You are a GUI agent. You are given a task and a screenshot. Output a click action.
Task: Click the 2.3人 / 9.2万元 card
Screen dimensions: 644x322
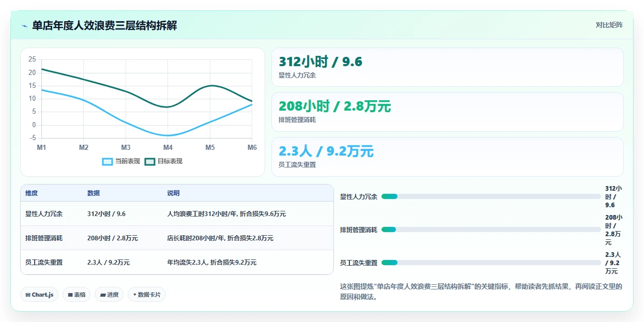point(448,157)
